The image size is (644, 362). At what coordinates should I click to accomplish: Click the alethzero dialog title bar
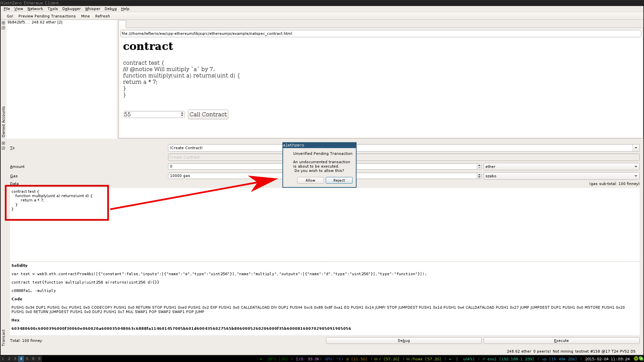(x=319, y=145)
